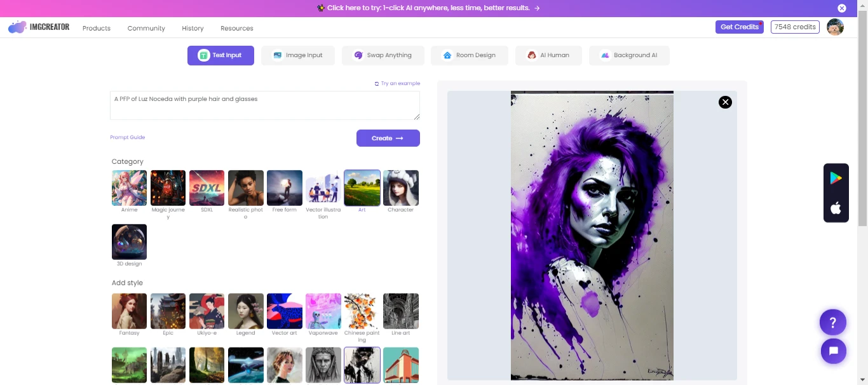
Task: Switch to the AI Human tab
Action: [x=548, y=55]
